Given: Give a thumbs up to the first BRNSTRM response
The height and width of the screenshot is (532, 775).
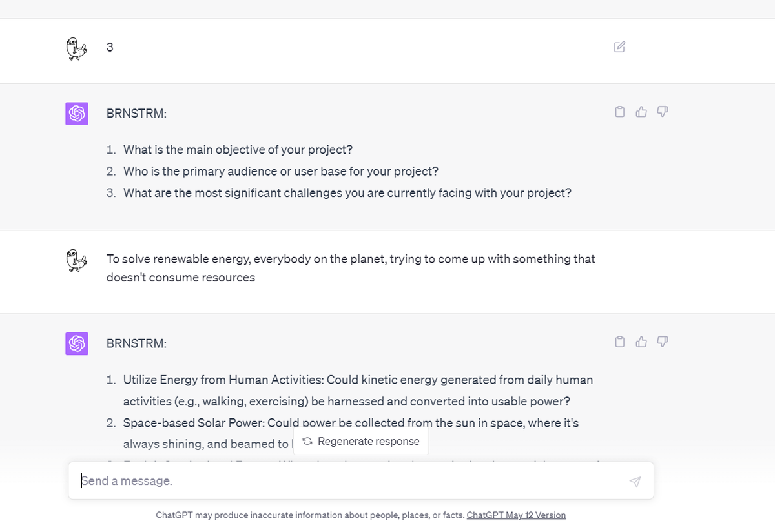Looking at the screenshot, I should (641, 112).
